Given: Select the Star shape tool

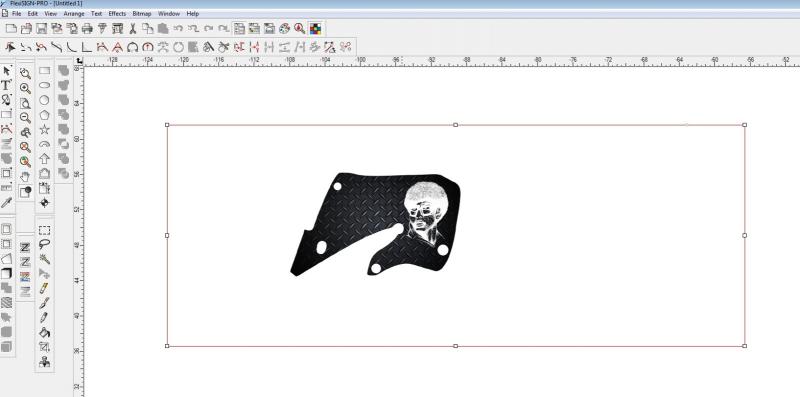Looking at the screenshot, I should click(44, 129).
